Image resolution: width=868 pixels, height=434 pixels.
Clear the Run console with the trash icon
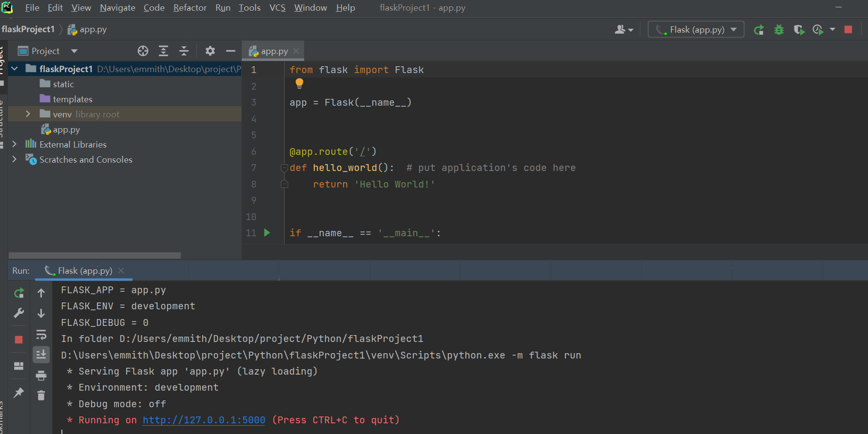coord(41,396)
